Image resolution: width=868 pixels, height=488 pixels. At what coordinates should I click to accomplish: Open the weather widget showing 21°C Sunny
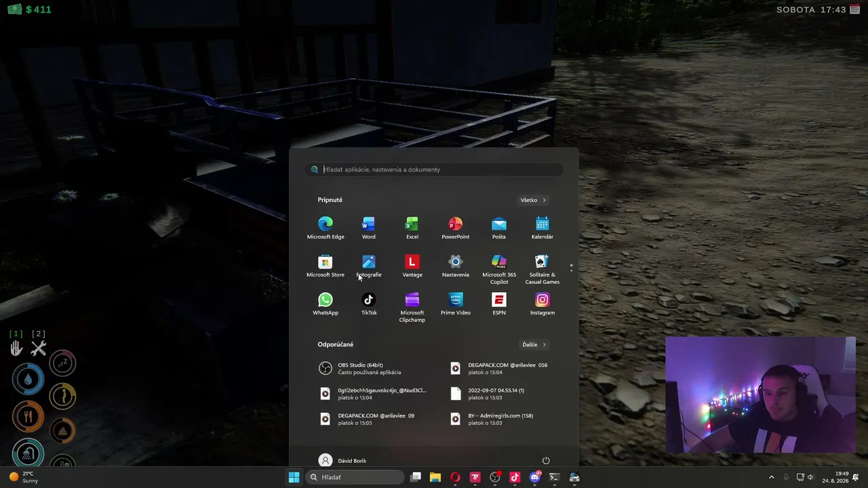click(x=24, y=477)
